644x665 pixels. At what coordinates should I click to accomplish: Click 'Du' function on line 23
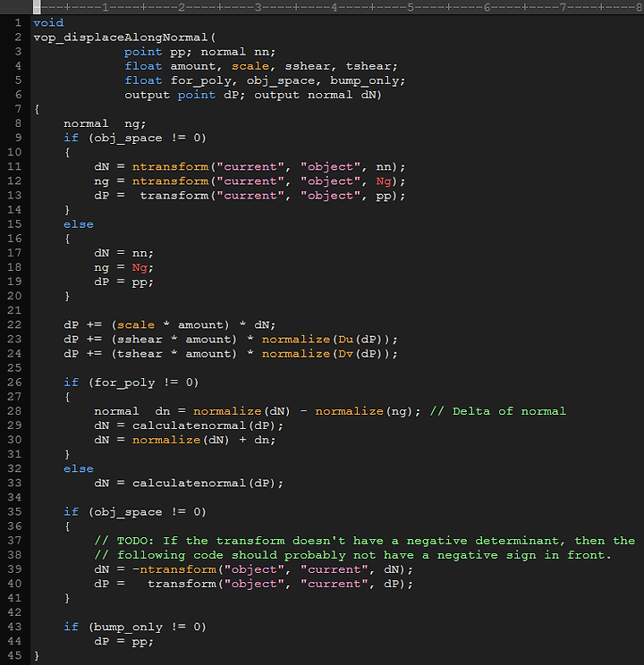tap(345, 340)
